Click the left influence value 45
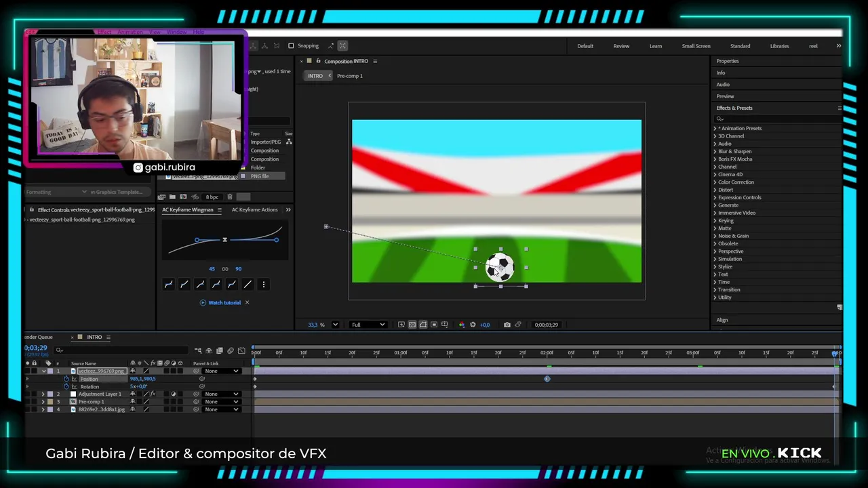This screenshot has height=488, width=868. point(212,269)
